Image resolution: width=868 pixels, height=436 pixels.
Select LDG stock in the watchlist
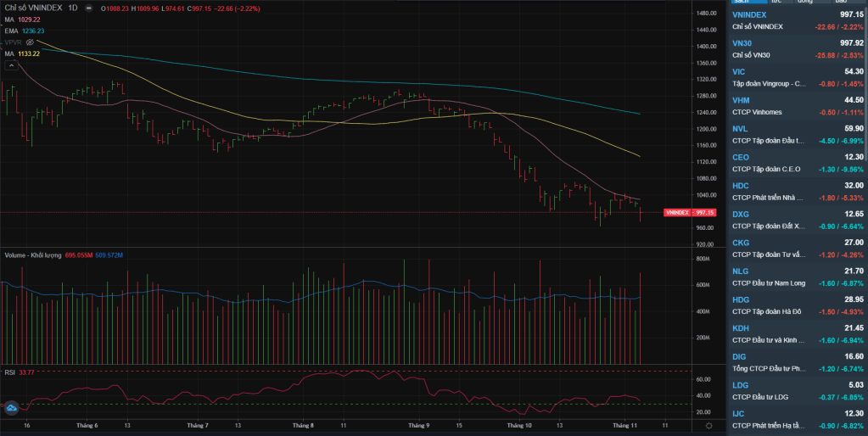[798, 390]
